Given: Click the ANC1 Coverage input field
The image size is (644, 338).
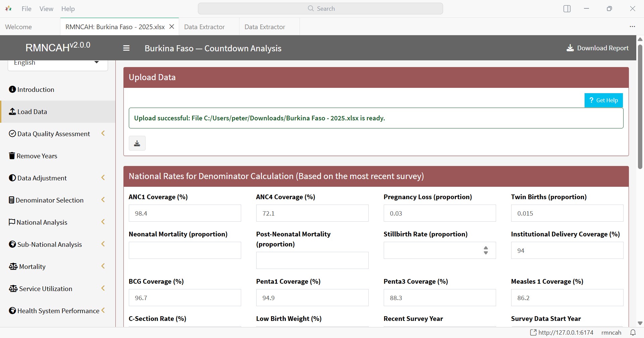Looking at the screenshot, I should (185, 213).
